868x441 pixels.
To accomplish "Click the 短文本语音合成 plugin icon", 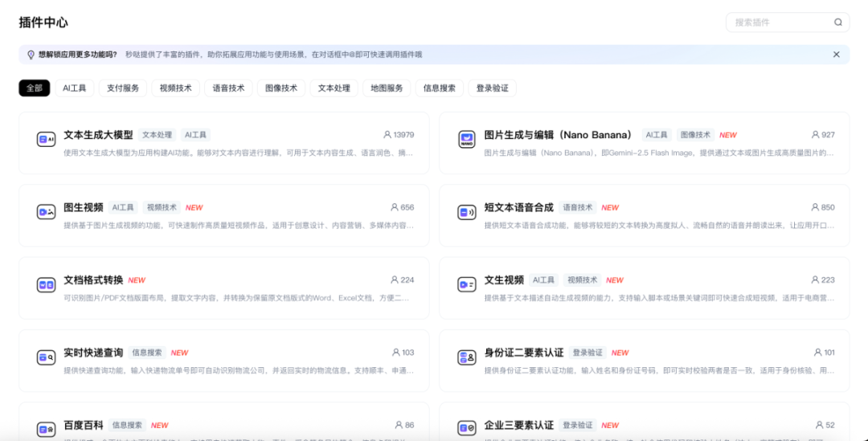I will pos(466,212).
